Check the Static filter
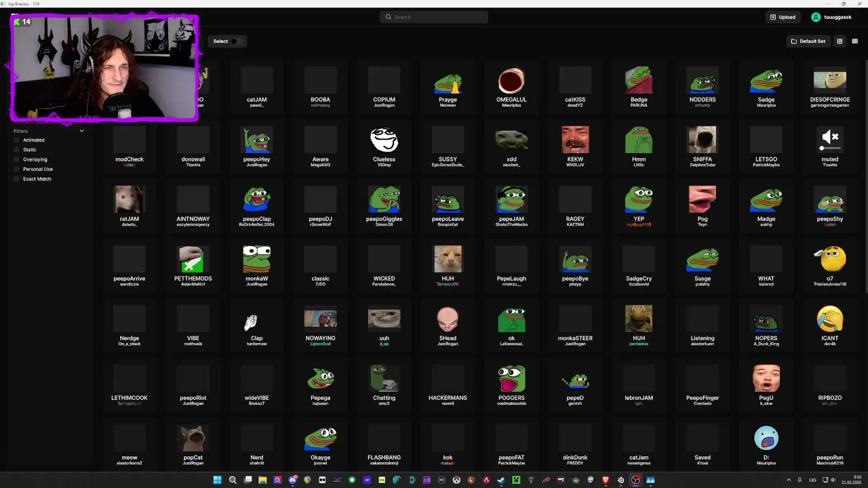The image size is (868, 488). point(17,150)
